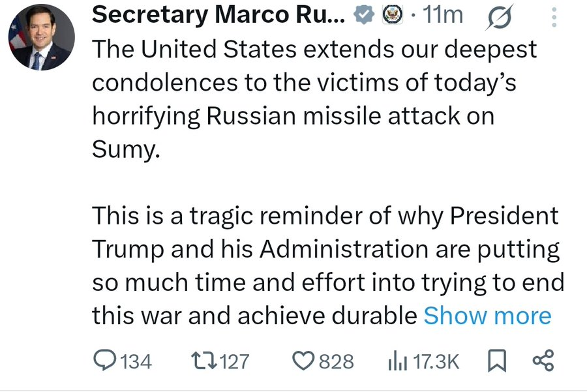Open the three-dot more options menu

(x=554, y=16)
